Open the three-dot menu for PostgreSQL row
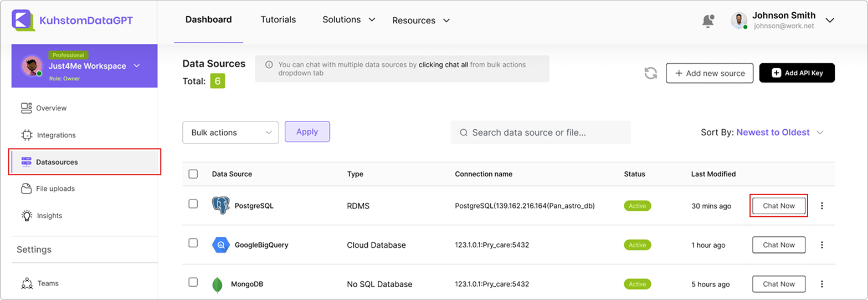The width and height of the screenshot is (868, 300). (x=822, y=206)
